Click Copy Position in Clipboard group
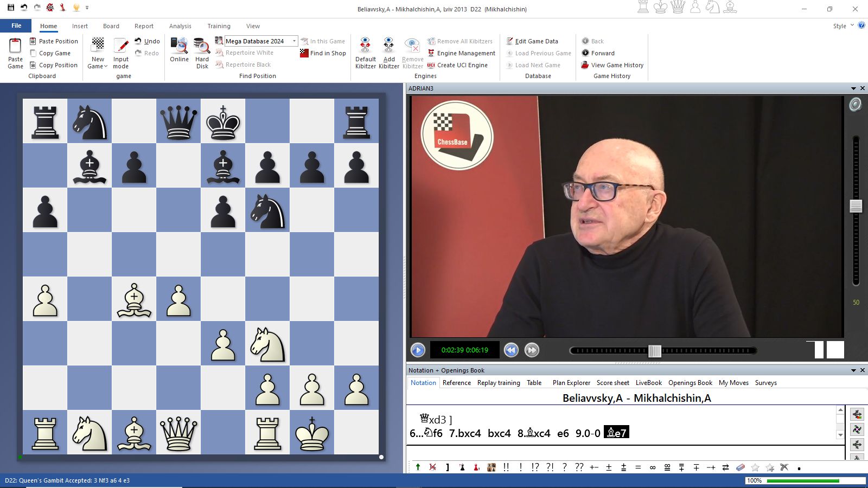 53,65
